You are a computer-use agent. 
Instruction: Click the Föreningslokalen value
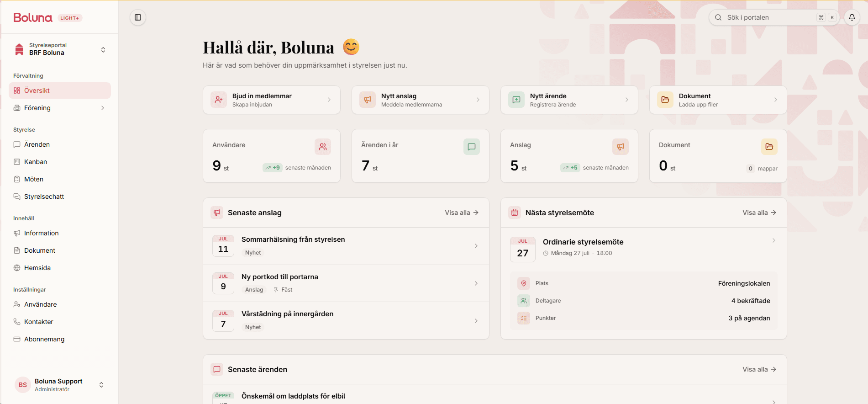pos(744,283)
